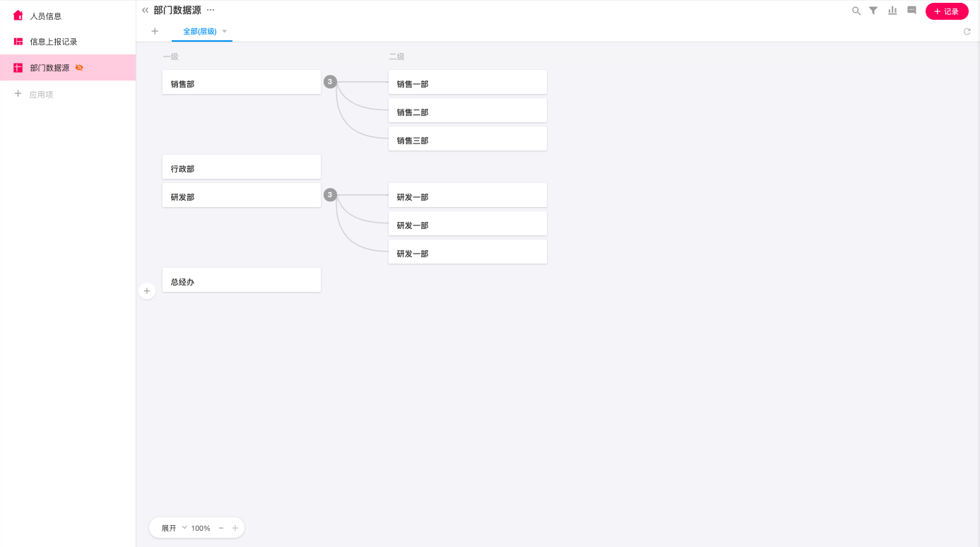Click the 记录 add record button

click(x=946, y=11)
